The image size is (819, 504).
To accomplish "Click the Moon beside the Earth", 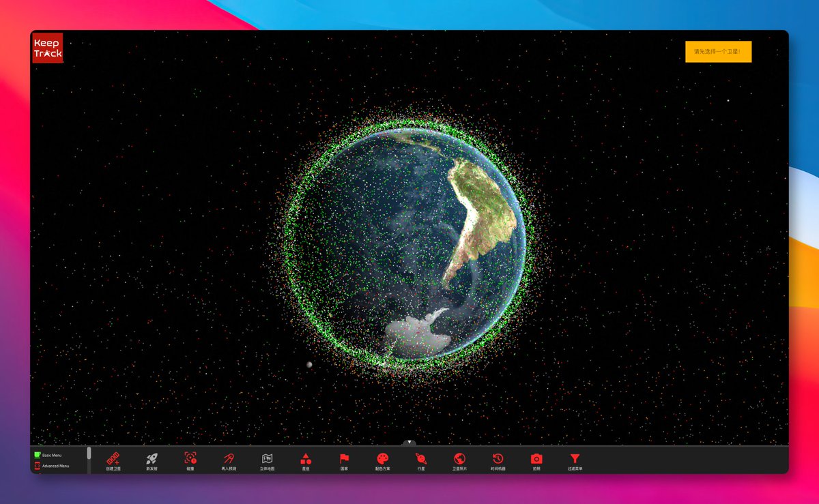I will [x=309, y=365].
